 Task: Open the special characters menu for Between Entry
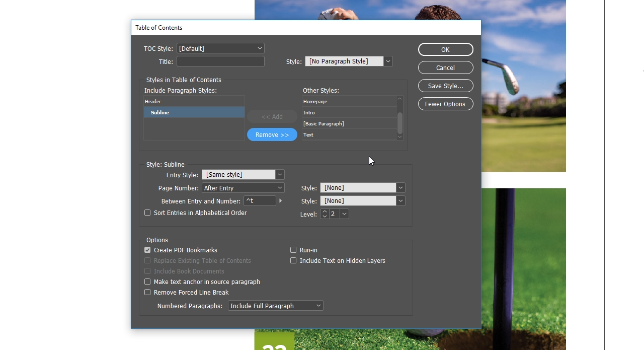click(280, 200)
